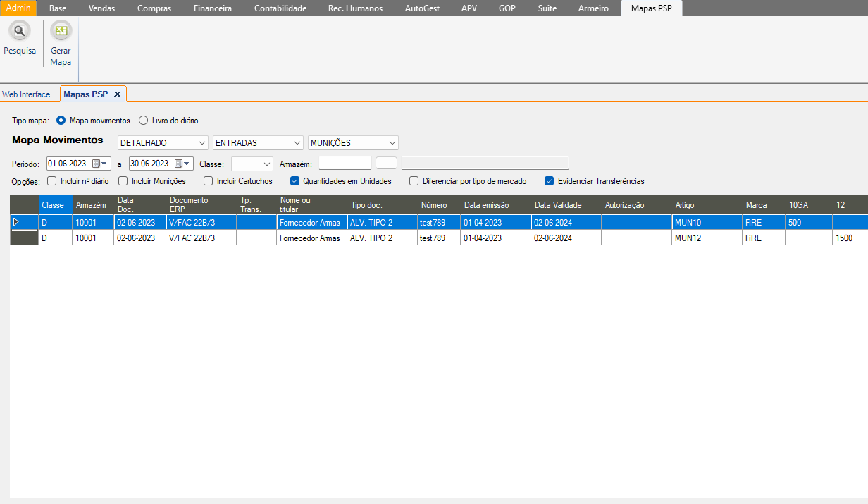
Task: Open the Web Interface tab
Action: 26,94
